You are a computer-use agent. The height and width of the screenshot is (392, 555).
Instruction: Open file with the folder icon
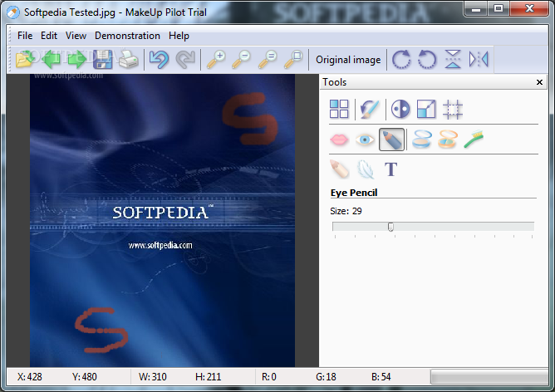(x=25, y=59)
